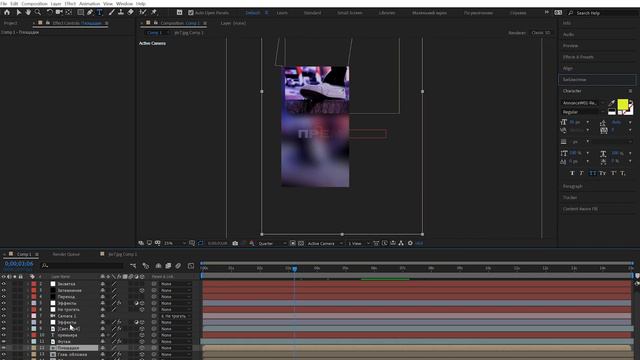Enable Motion Blur icon in timeline
This screenshot has width=640, height=360.
[178, 266]
